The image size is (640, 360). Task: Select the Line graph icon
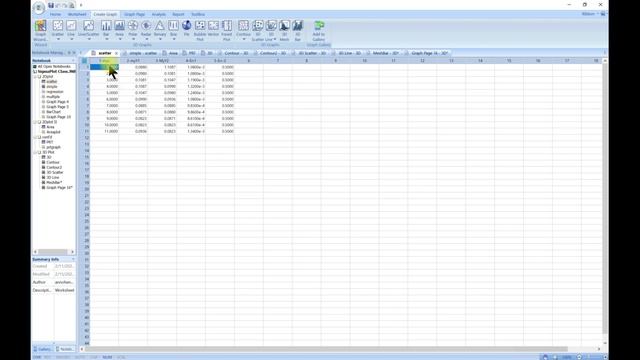[x=71, y=26]
